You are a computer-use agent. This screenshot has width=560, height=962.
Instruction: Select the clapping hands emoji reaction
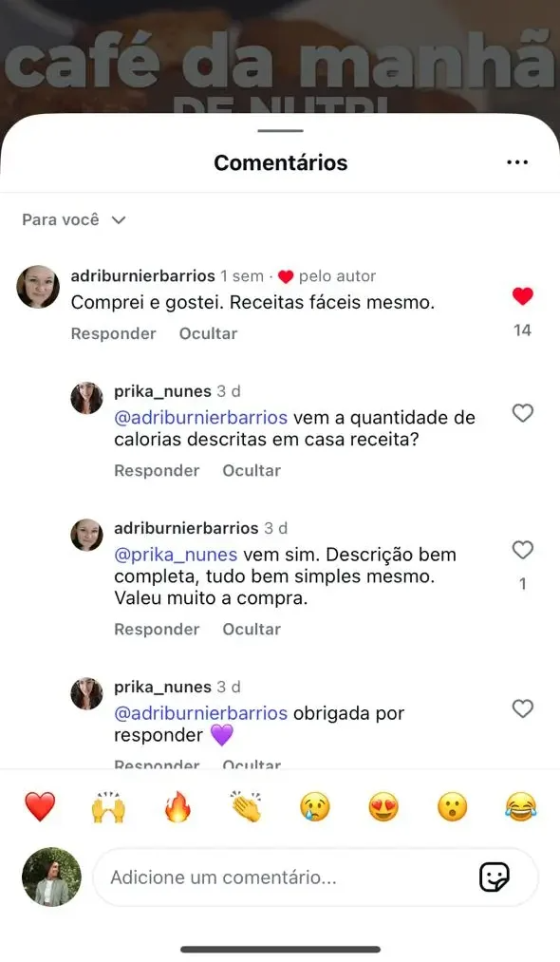(246, 806)
